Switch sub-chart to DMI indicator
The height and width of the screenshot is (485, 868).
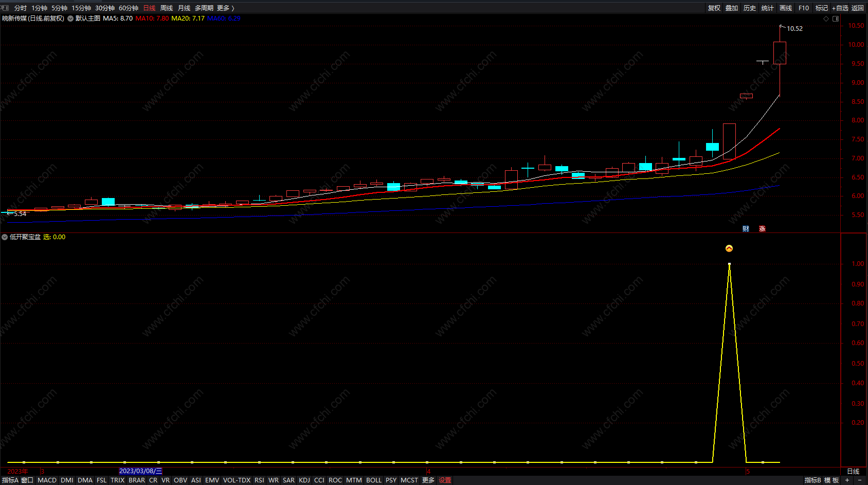pyautogui.click(x=67, y=480)
